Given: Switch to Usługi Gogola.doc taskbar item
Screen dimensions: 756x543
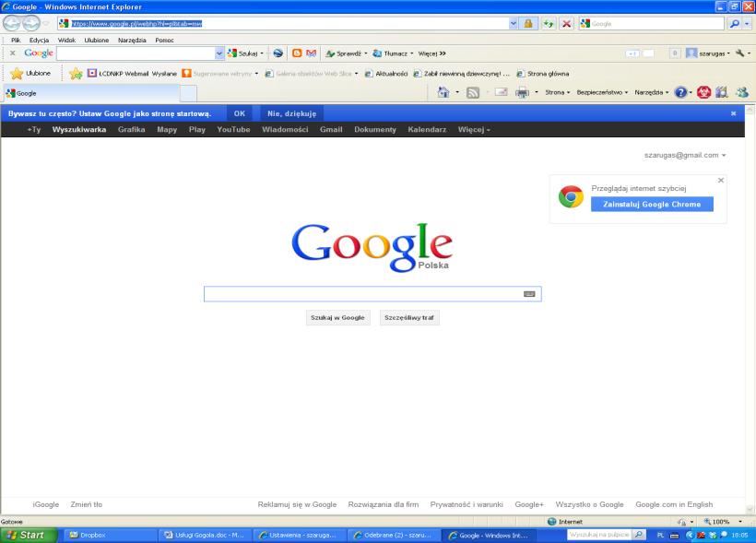Looking at the screenshot, I should [x=205, y=535].
